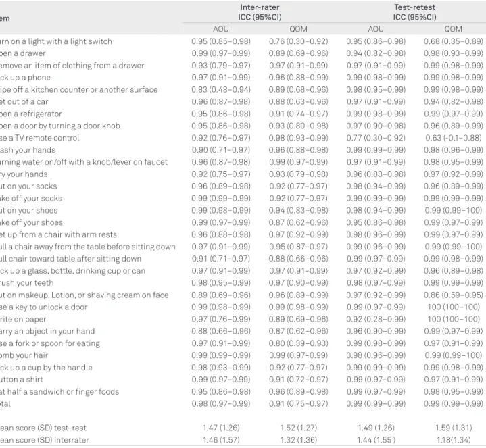Click '100 (100-100)' in the write on paper row

[x=454, y=319]
